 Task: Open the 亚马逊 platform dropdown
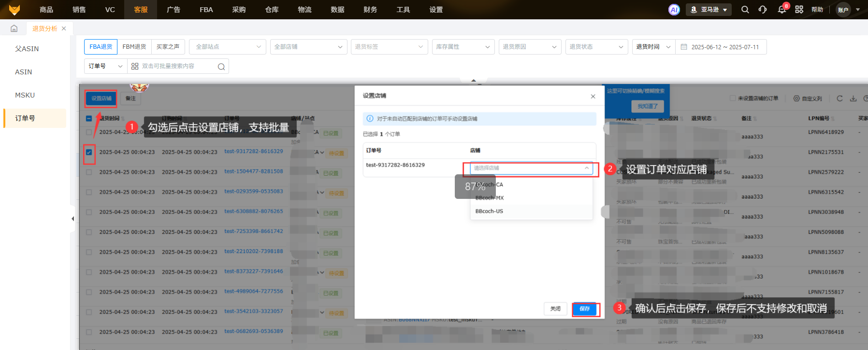(709, 10)
